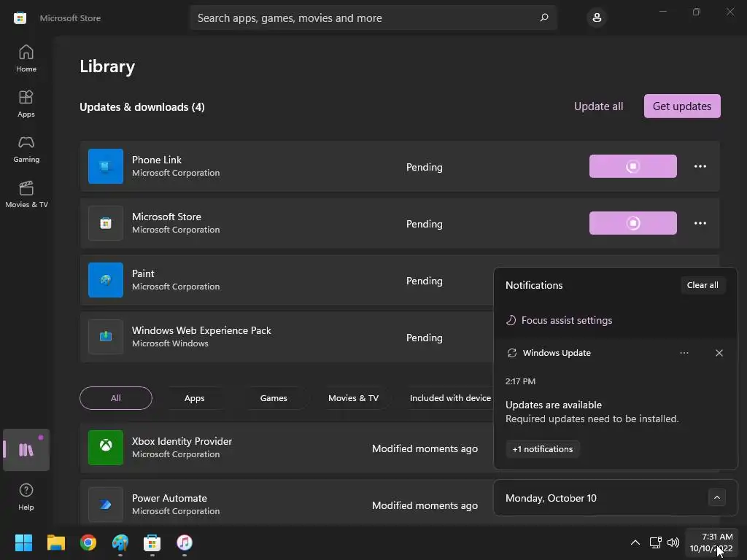Click the Xbox Identity Provider icon
Viewport: 747px width, 560px height.
(106, 448)
